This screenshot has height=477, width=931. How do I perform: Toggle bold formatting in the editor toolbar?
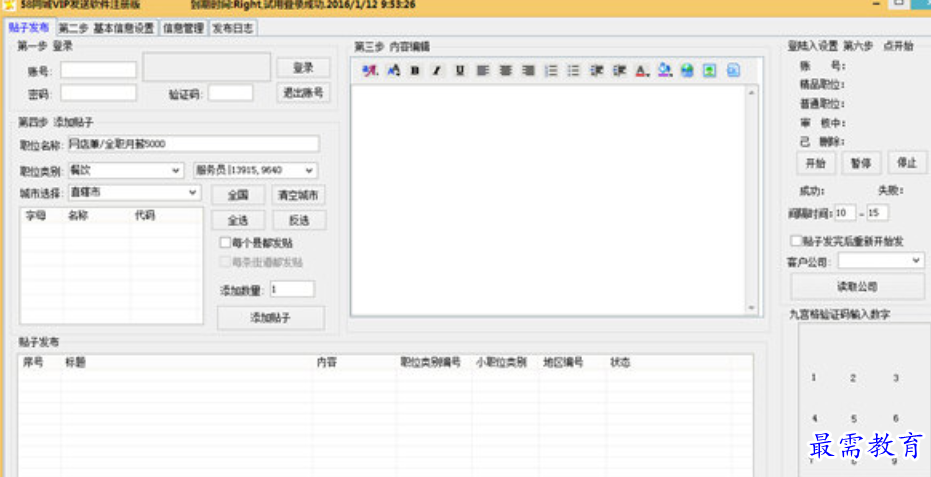click(x=415, y=71)
